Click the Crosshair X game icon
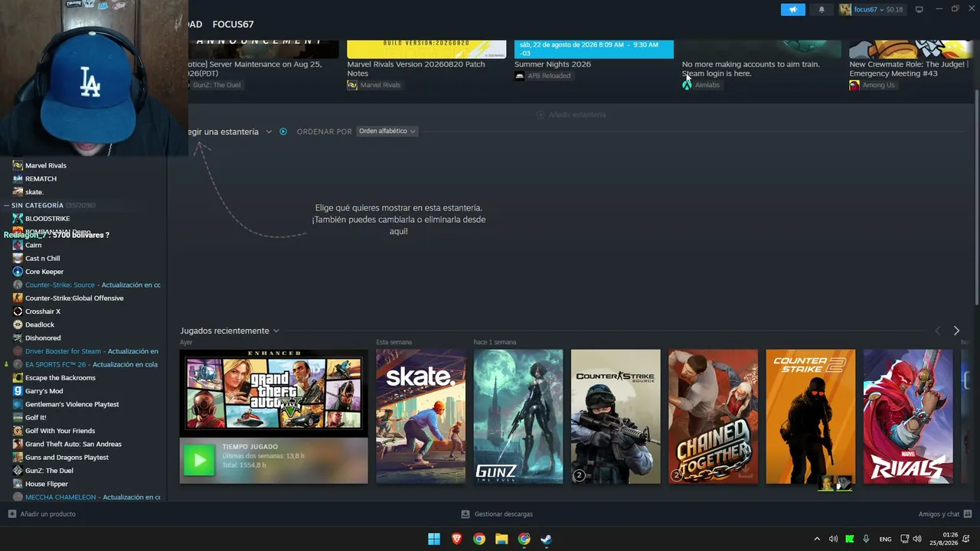The height and width of the screenshot is (551, 980). [18, 311]
